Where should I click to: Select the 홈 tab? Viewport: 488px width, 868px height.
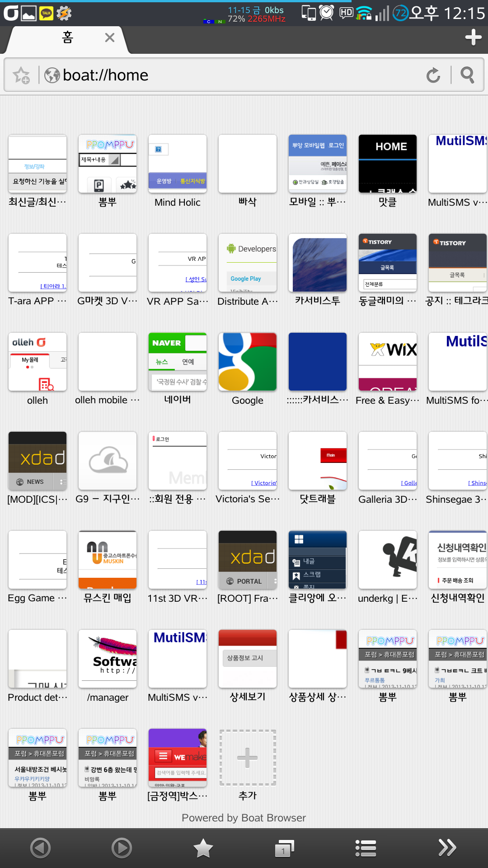[67, 38]
